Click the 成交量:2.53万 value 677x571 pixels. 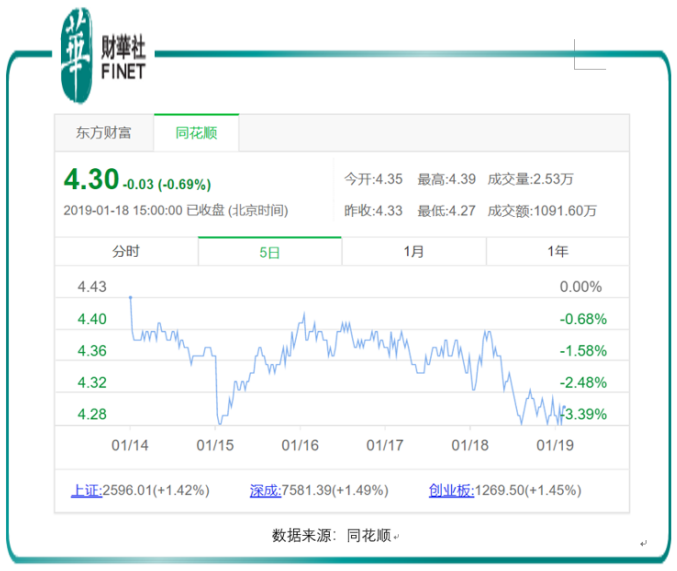tap(531, 179)
